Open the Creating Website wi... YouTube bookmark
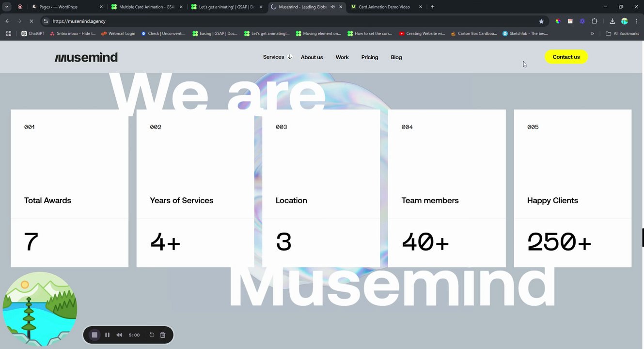Screen dimensions: 644x349 coord(422,33)
